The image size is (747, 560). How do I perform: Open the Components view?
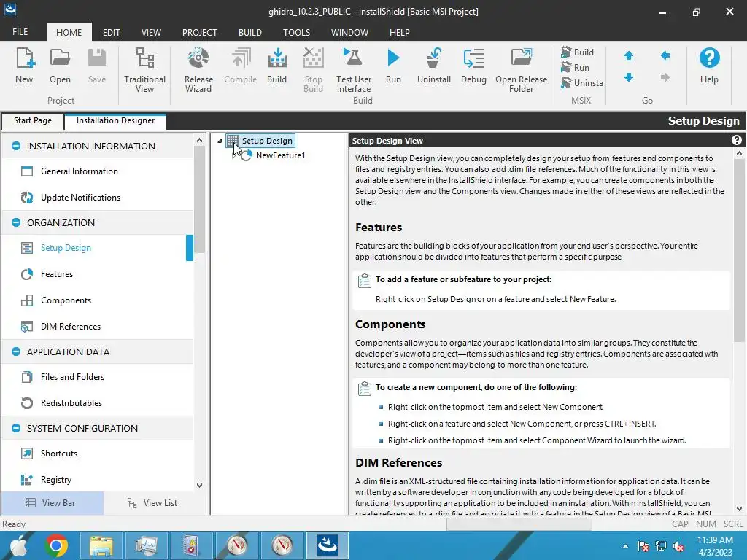click(97, 300)
